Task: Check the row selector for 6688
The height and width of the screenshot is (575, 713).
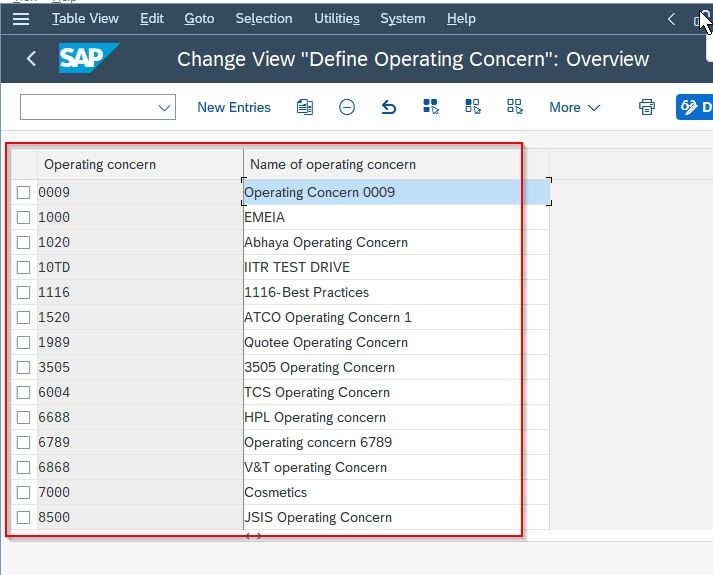Action: (x=24, y=417)
